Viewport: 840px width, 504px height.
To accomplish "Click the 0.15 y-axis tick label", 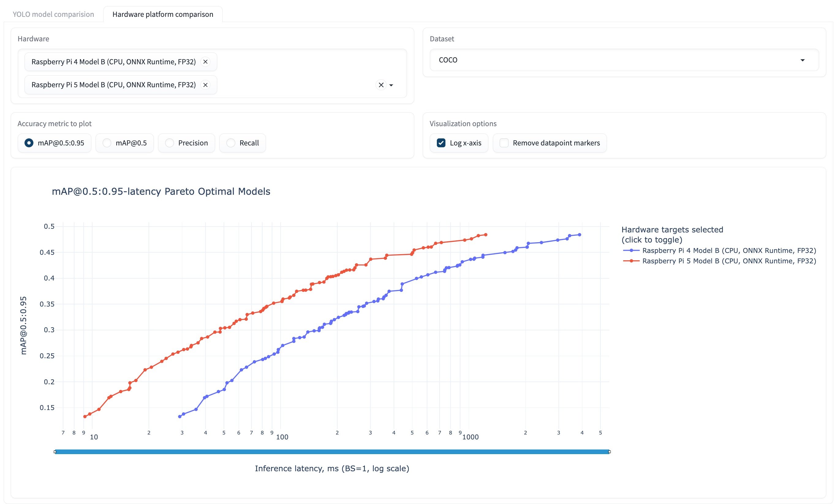I will [x=47, y=408].
